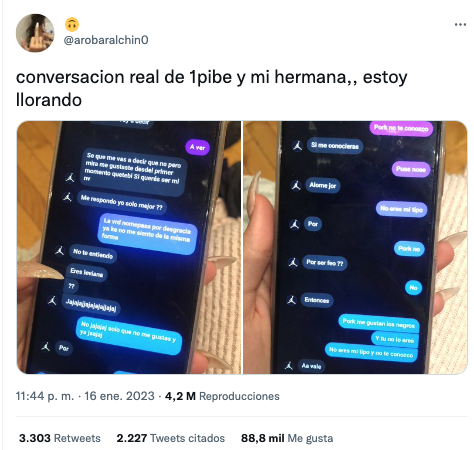
Task: View the 3.303 Retweets list
Action: point(60,438)
